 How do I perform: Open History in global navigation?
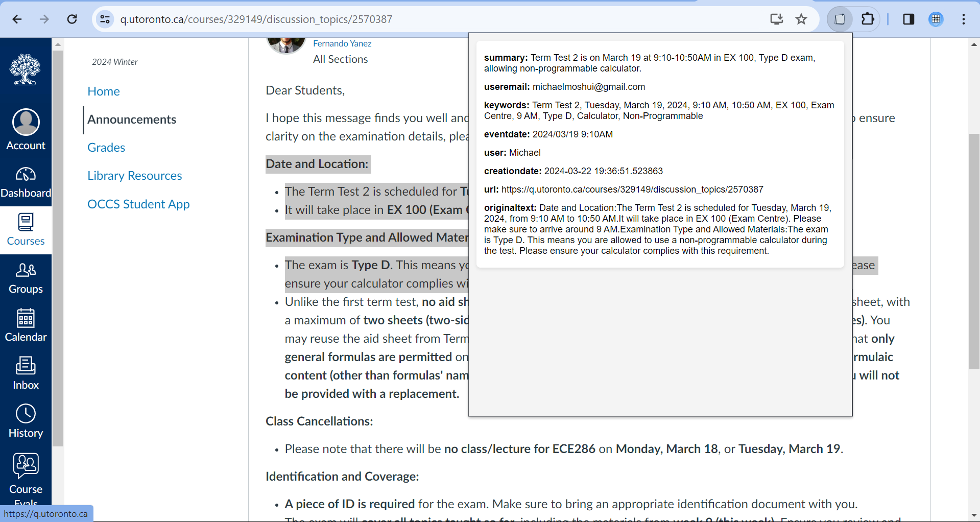point(26,422)
